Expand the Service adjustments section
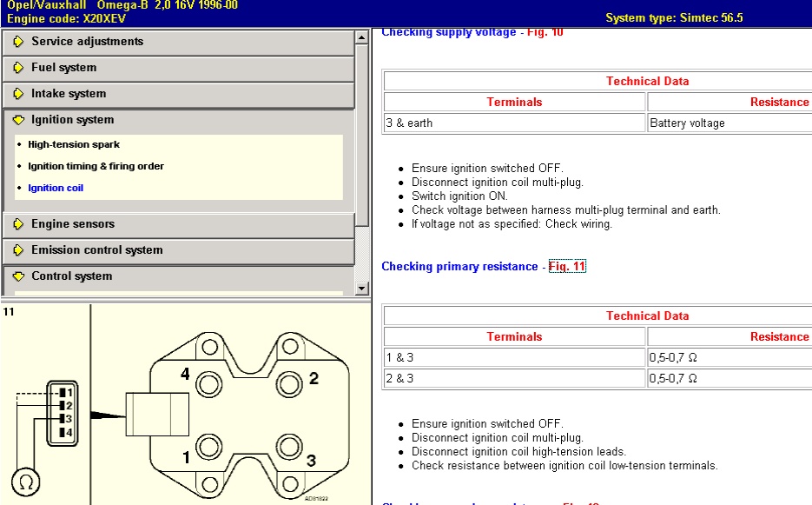 click(x=178, y=42)
